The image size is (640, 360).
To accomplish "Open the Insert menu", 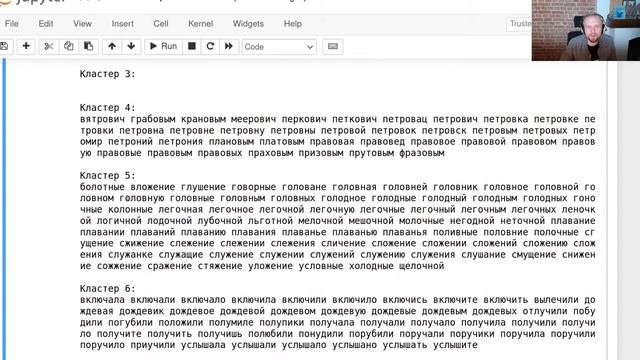I will 122,24.
